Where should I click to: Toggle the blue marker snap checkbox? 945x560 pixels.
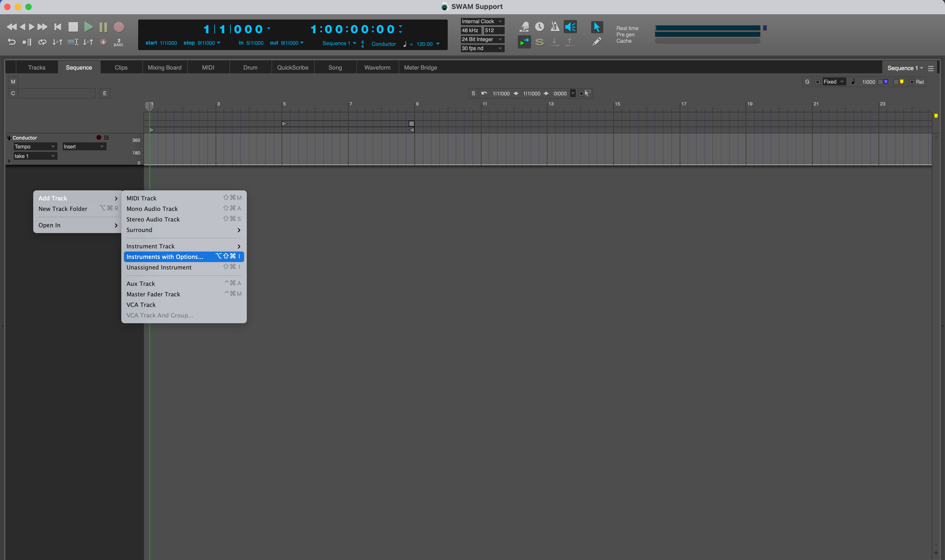coord(880,82)
